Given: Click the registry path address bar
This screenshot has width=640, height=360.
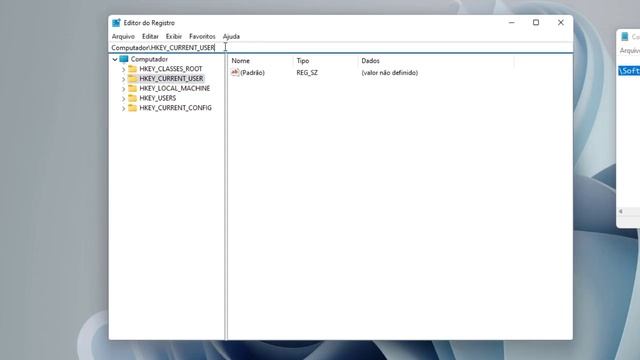Looking at the screenshot, I should tap(340, 48).
